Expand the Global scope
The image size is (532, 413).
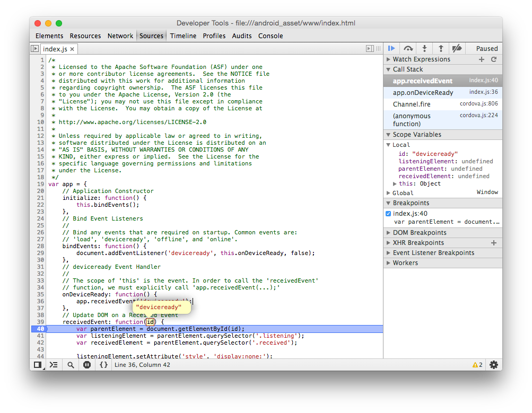[388, 193]
